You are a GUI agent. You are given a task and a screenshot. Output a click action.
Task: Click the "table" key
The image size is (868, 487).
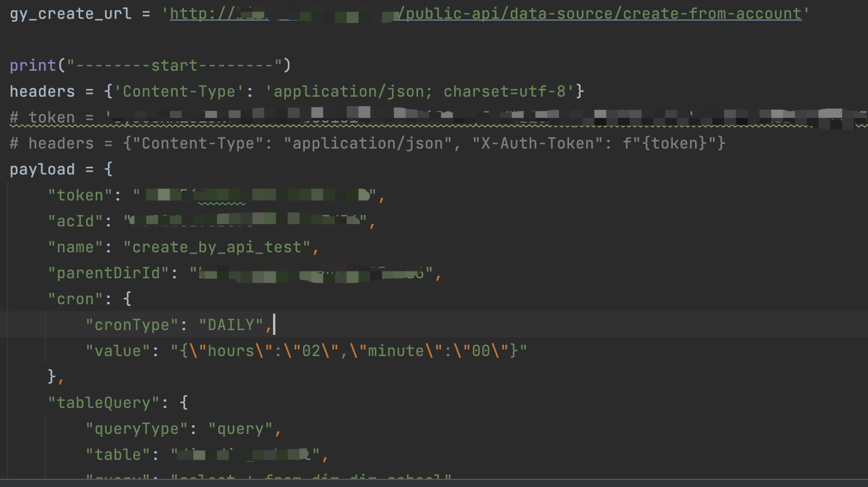(117, 455)
